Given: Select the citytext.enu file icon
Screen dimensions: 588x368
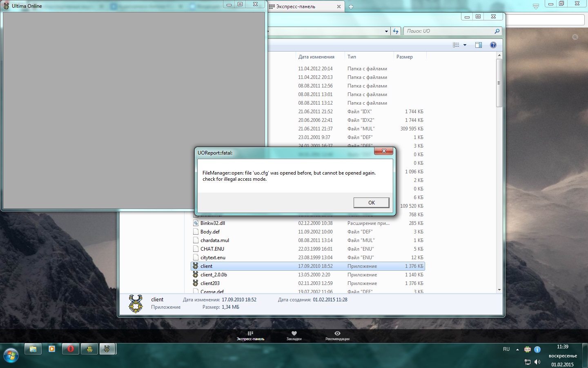Looking at the screenshot, I should pos(196,257).
